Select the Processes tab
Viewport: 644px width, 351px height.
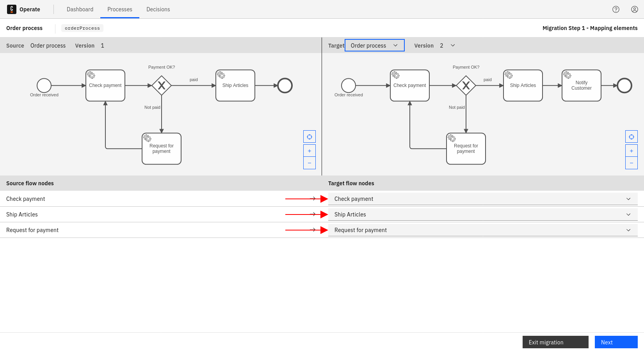(119, 9)
